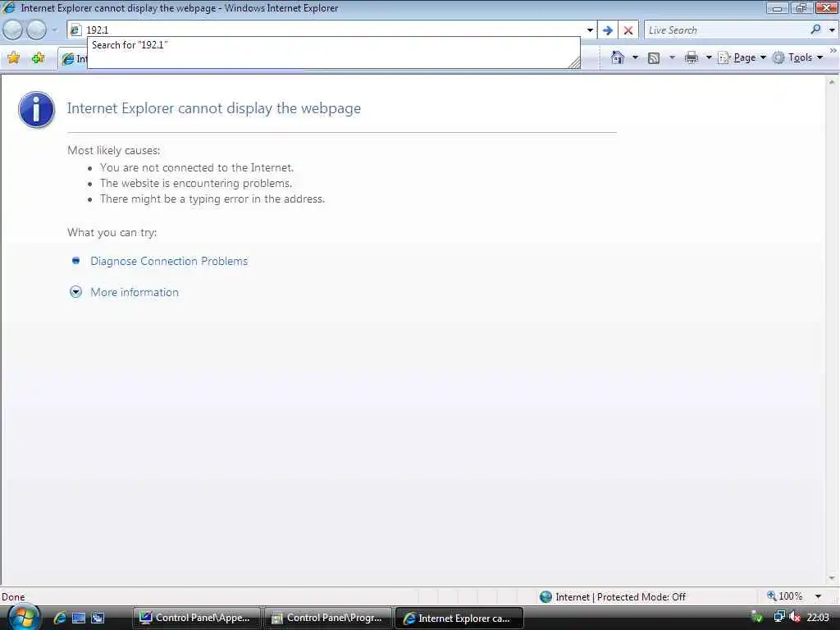The image size is (840, 630).
Task: Click Switch between windows Quick Launch icon
Action: [x=98, y=618]
